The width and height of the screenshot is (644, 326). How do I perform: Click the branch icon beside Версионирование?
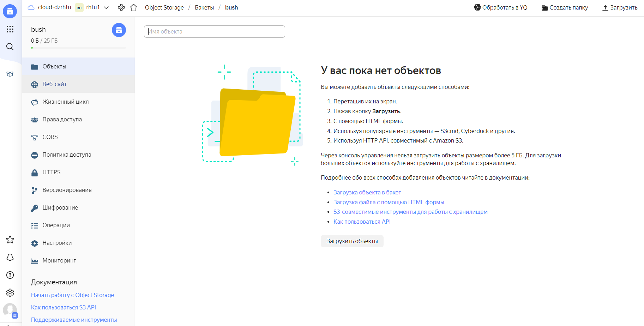point(34,190)
